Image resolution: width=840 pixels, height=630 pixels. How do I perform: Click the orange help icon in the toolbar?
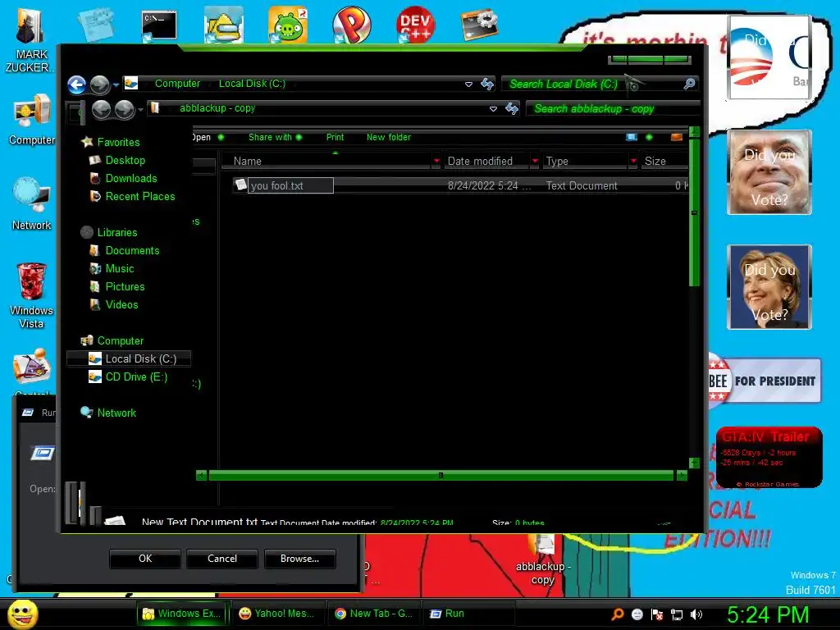[677, 137]
